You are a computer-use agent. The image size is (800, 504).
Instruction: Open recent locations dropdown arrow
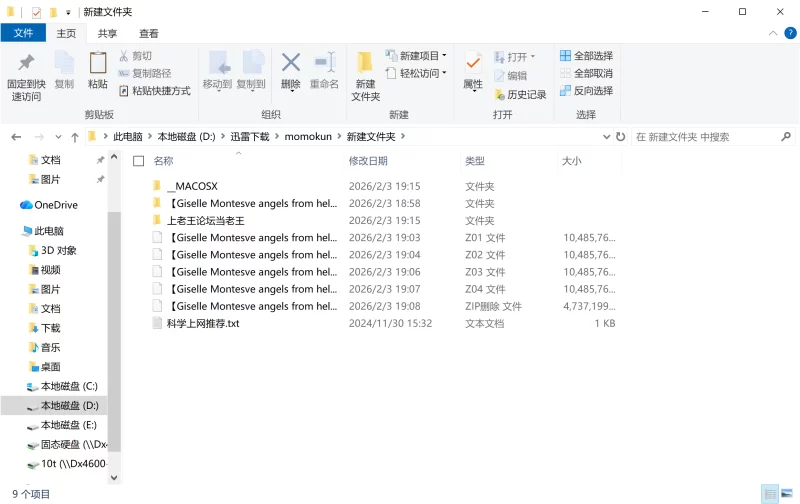click(58, 137)
